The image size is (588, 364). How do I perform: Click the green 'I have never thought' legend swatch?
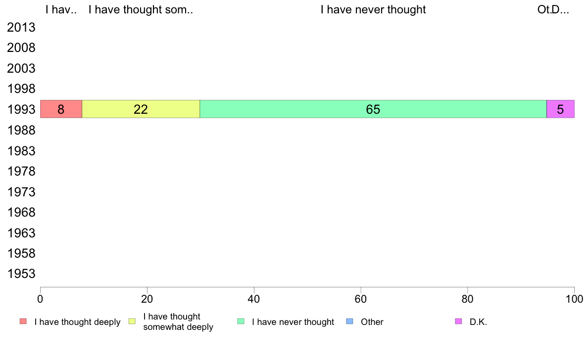pos(241,321)
